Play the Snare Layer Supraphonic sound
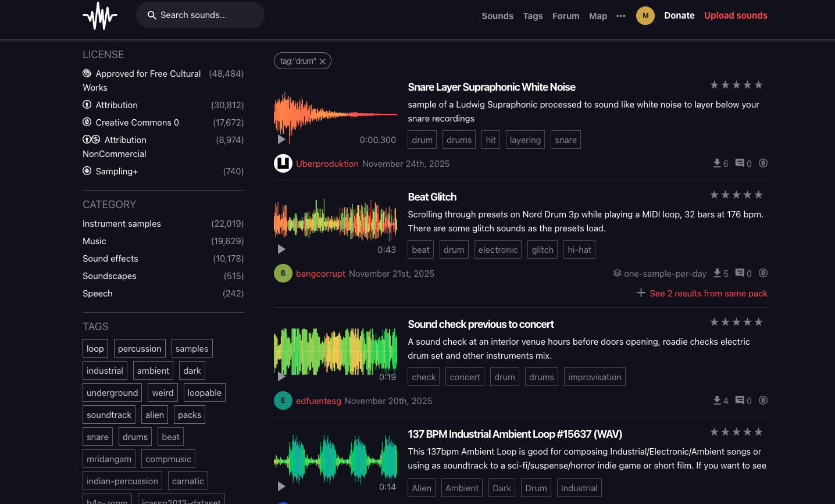 point(281,140)
